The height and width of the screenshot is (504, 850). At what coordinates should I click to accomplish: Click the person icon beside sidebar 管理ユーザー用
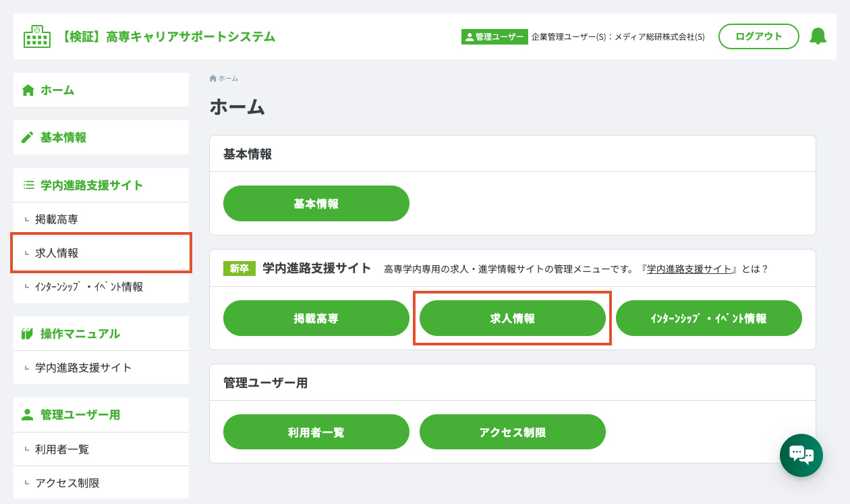[x=28, y=414]
